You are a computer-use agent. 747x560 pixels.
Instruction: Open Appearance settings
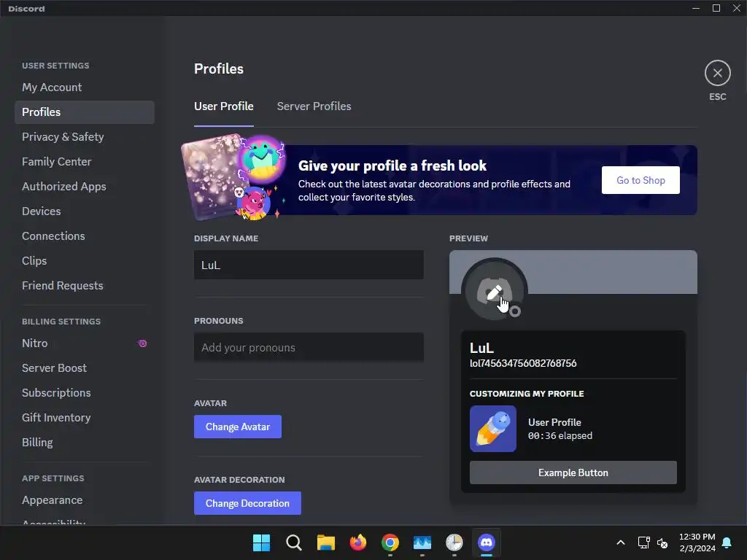(85, 500)
